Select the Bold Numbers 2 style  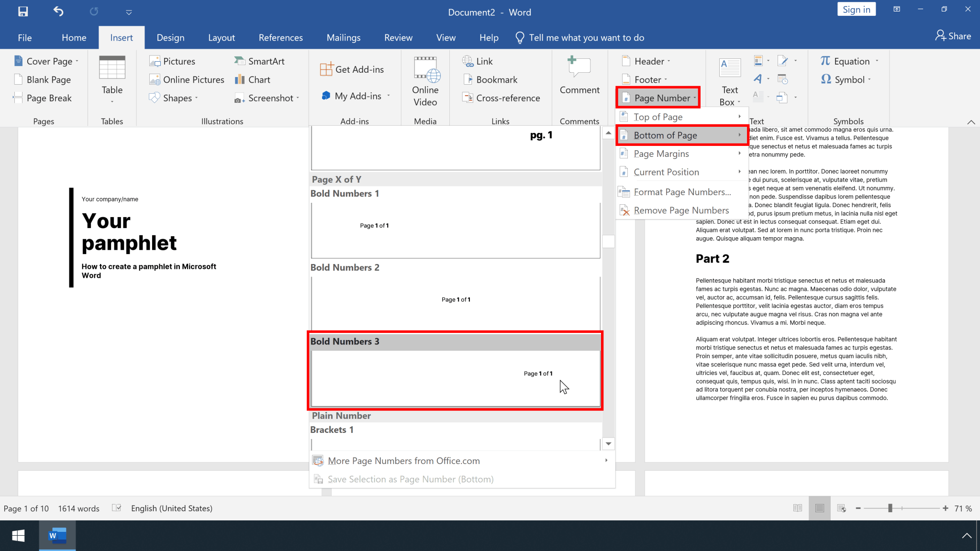(x=455, y=299)
